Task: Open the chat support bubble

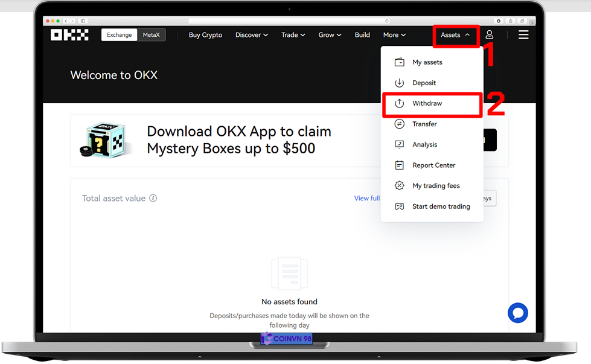Action: 517,313
